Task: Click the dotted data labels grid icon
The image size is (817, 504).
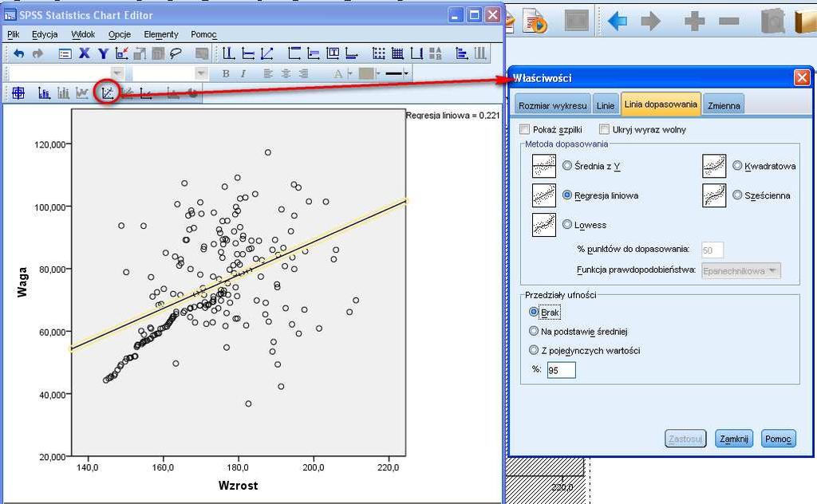Action: (x=379, y=53)
